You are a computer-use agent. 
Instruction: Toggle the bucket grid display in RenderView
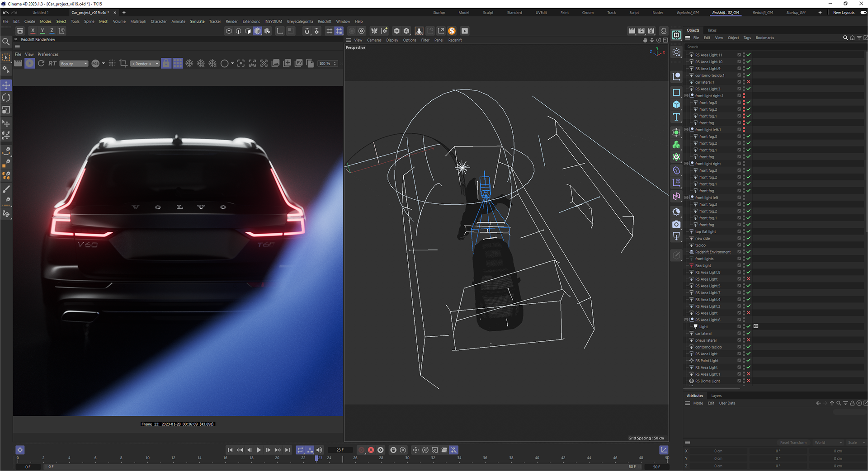click(178, 63)
